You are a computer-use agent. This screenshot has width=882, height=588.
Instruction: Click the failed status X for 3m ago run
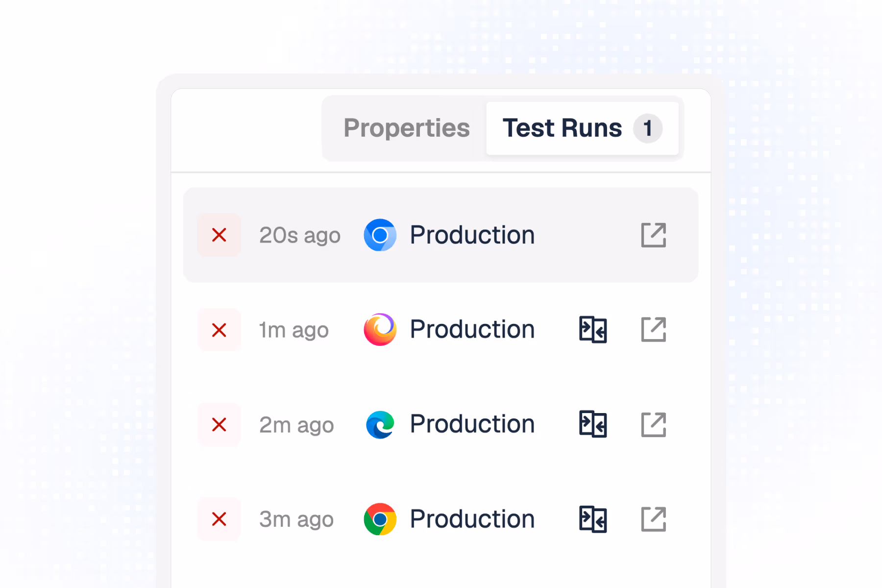click(219, 519)
